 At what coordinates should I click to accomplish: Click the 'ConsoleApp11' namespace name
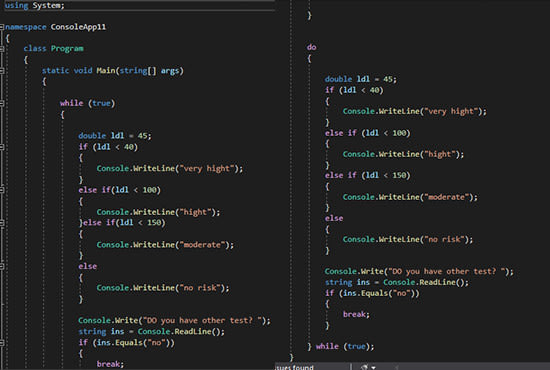click(78, 27)
